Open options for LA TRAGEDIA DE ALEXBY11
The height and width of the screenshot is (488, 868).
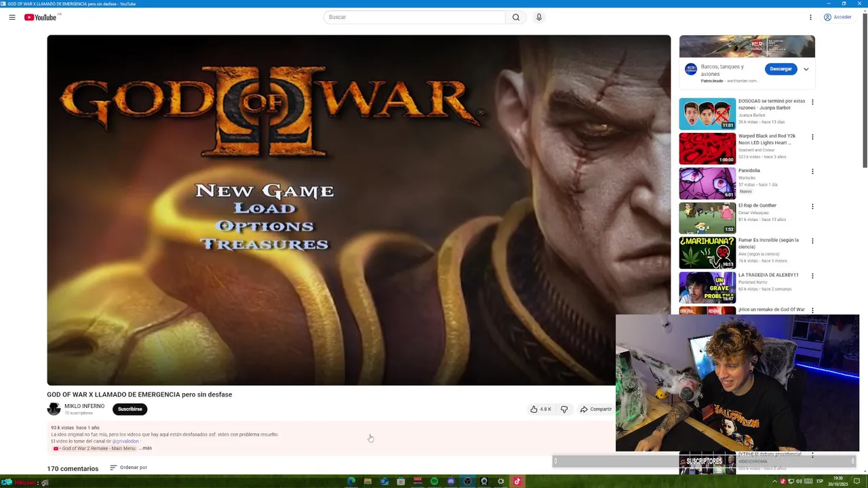pyautogui.click(x=812, y=276)
